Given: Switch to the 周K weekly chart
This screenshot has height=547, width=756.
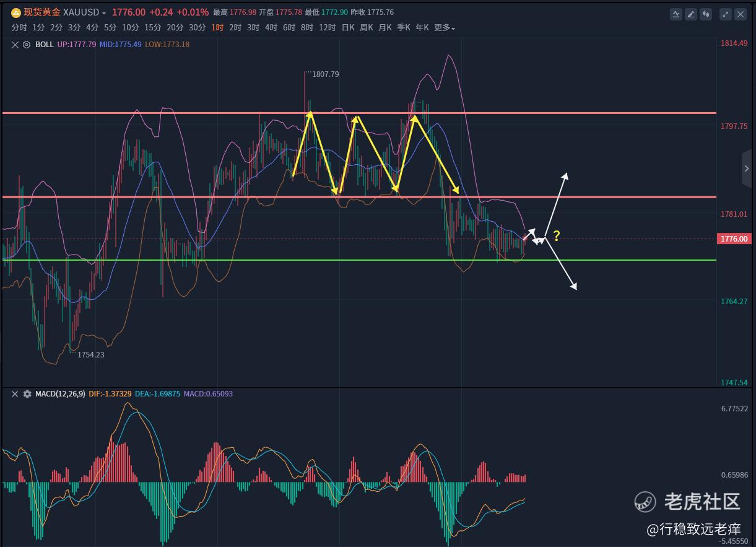Looking at the screenshot, I should point(367,28).
